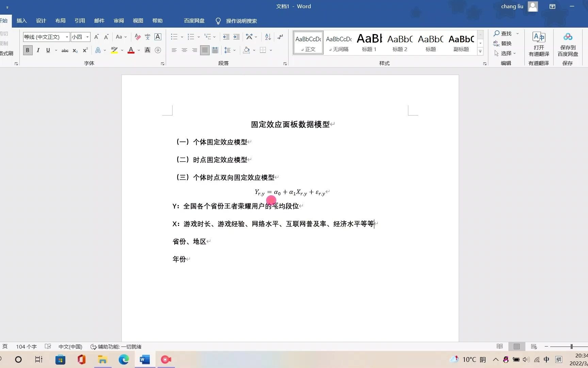Open the font color swatch dropdown
This screenshot has height=368, width=588.
pyautogui.click(x=138, y=50)
